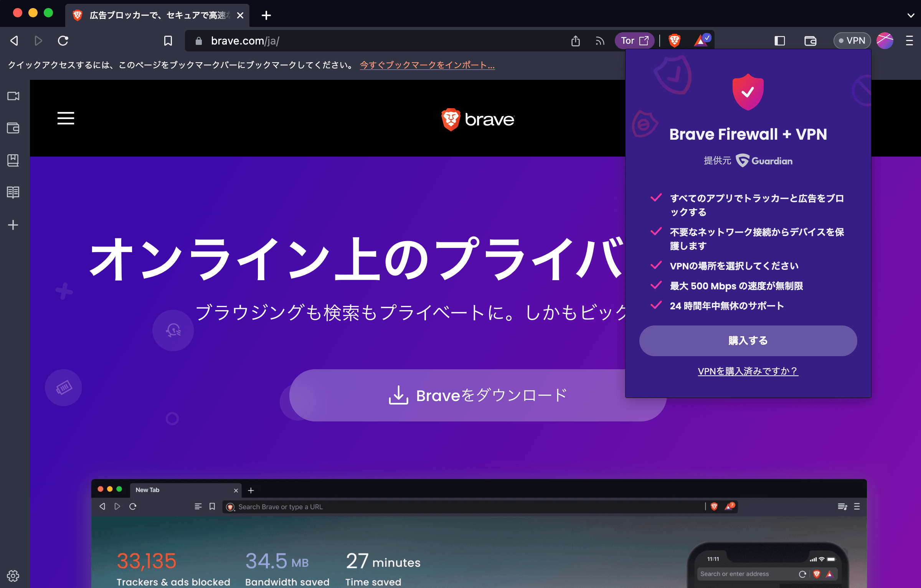Open the reading list in the sidebar
Viewport: 921px width, 588px height.
point(13,192)
